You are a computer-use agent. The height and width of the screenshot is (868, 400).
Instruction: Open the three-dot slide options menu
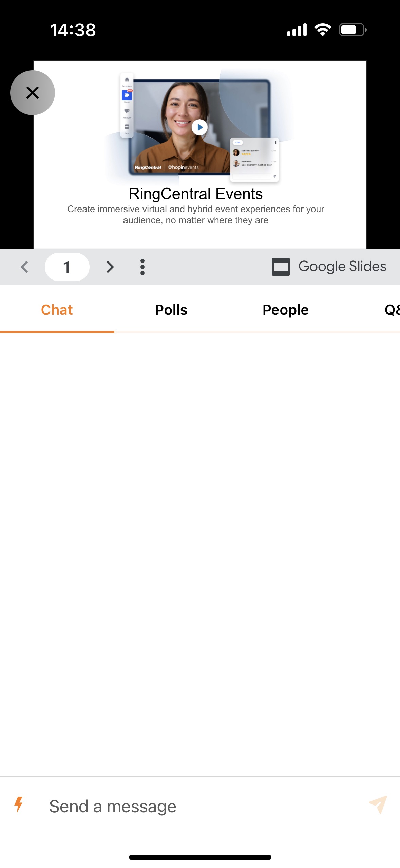(142, 267)
